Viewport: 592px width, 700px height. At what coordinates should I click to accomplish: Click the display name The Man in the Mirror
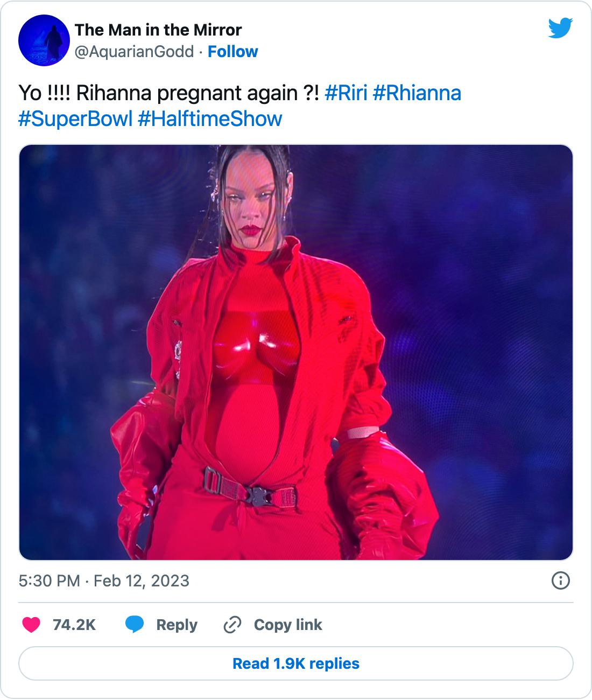[158, 30]
